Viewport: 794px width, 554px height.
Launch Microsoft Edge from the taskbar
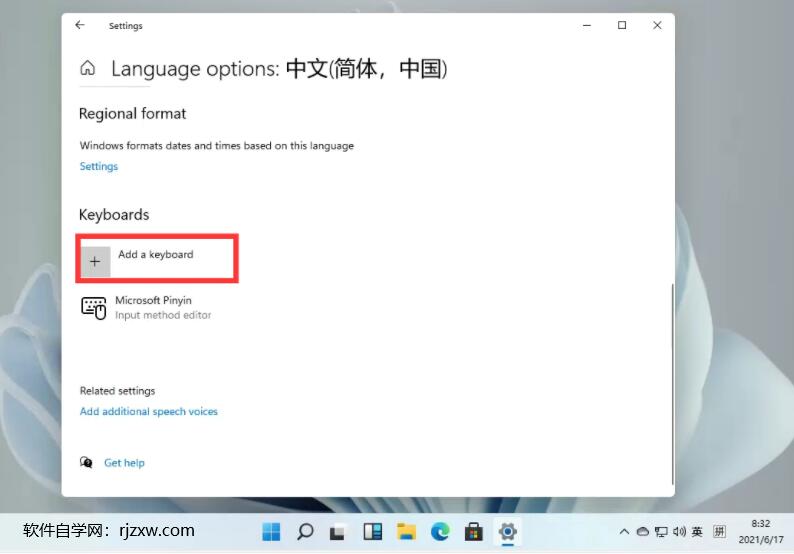pyautogui.click(x=440, y=532)
